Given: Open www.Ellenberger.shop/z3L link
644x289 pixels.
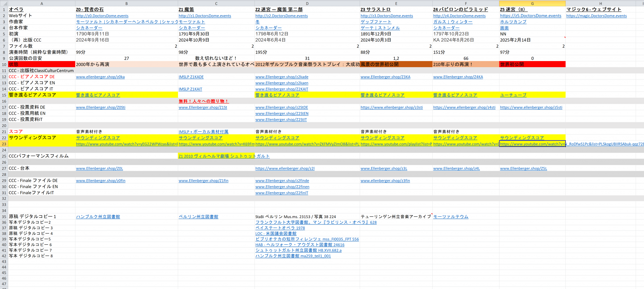Looking at the screenshot, I should click(384, 168).
